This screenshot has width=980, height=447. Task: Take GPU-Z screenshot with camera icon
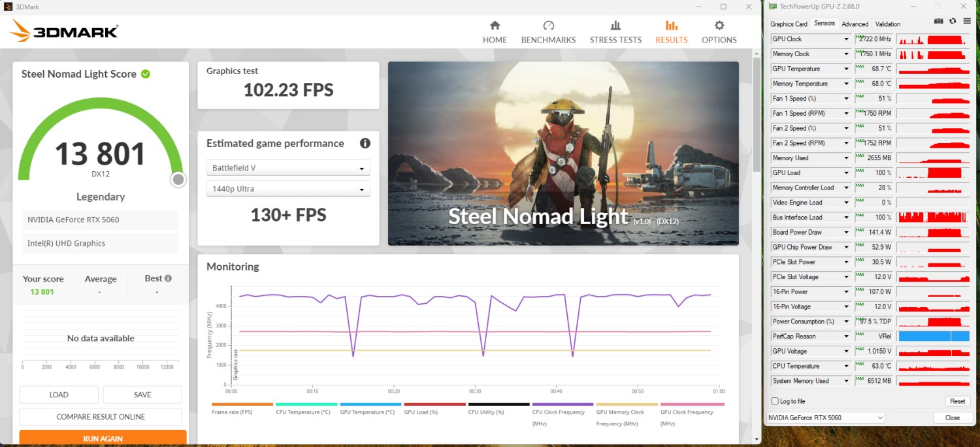pos(939,22)
